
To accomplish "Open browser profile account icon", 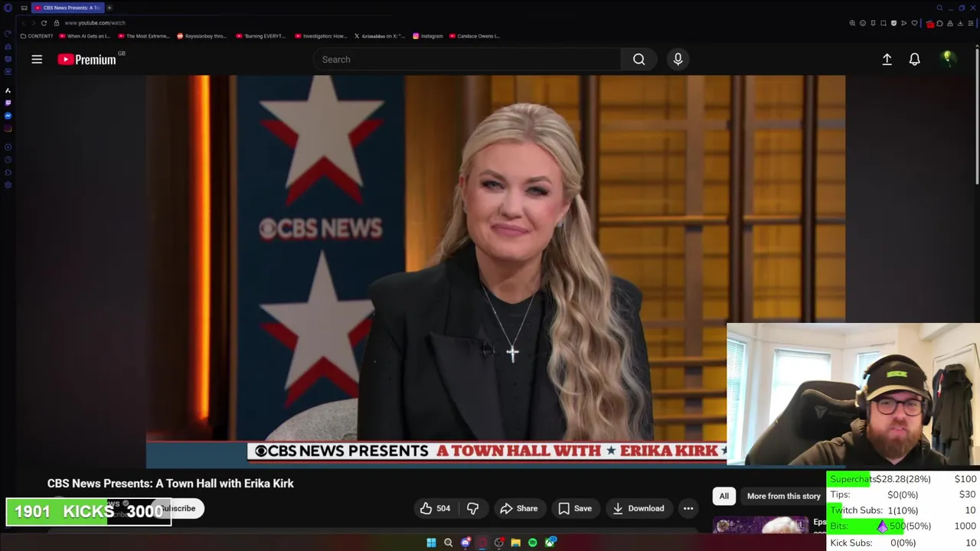I will (950, 23).
